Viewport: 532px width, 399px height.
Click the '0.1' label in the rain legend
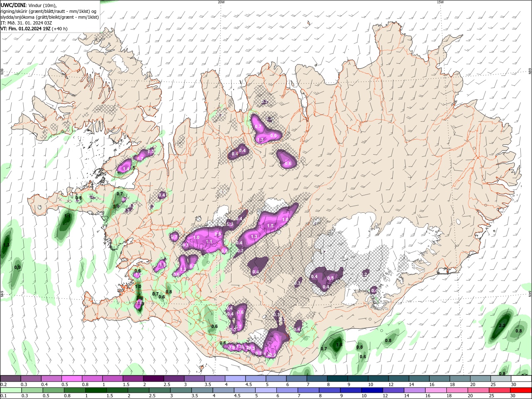click(x=3, y=396)
